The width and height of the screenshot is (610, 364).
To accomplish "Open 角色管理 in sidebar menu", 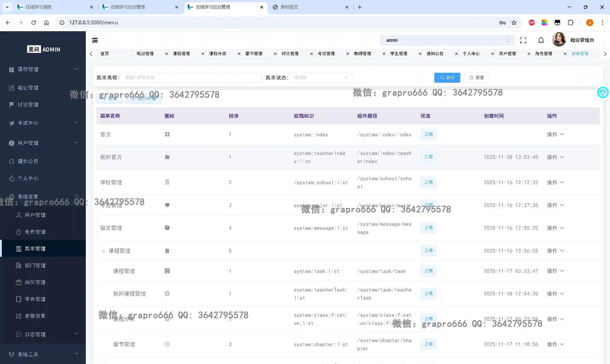I will pos(35,232).
